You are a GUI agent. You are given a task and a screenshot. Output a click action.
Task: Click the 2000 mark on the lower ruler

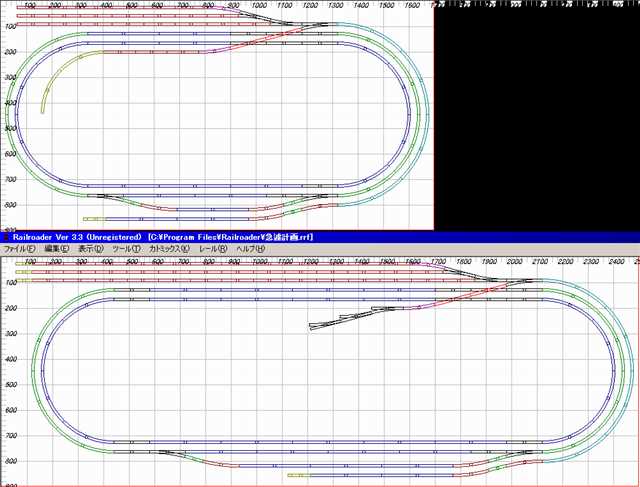click(x=515, y=261)
